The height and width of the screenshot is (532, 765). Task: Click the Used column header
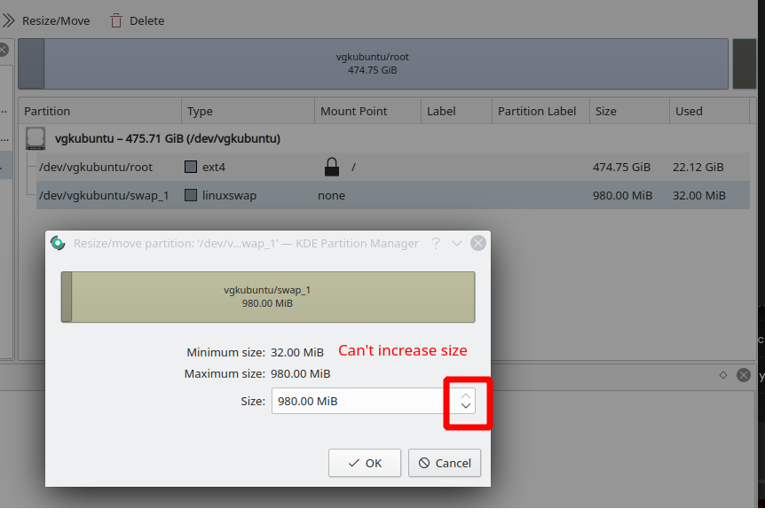(x=709, y=111)
